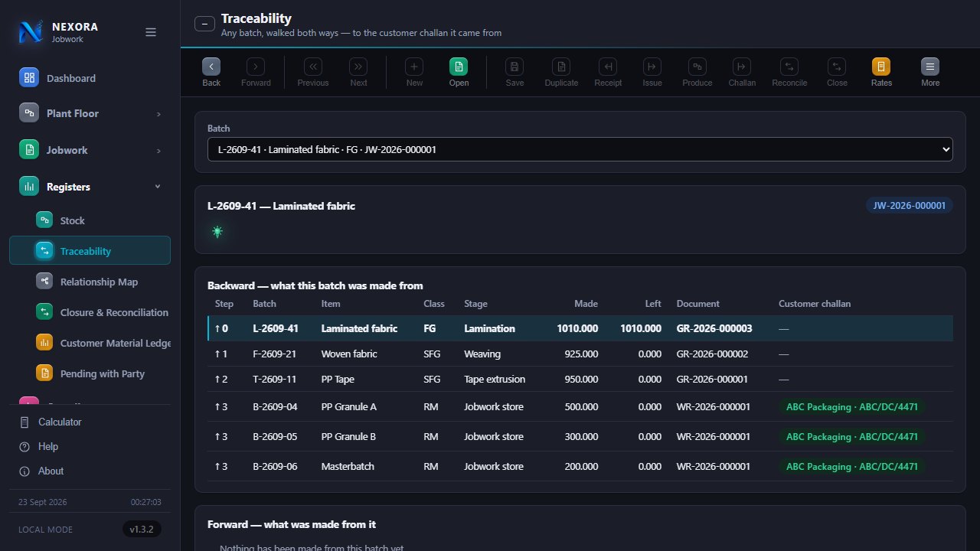Click the challan badge for Masterbatch row
980x551 pixels.
coord(852,466)
